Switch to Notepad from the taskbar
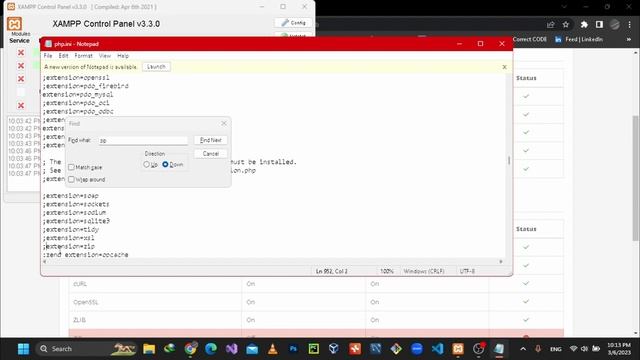This screenshot has width=640, height=360. [499, 349]
